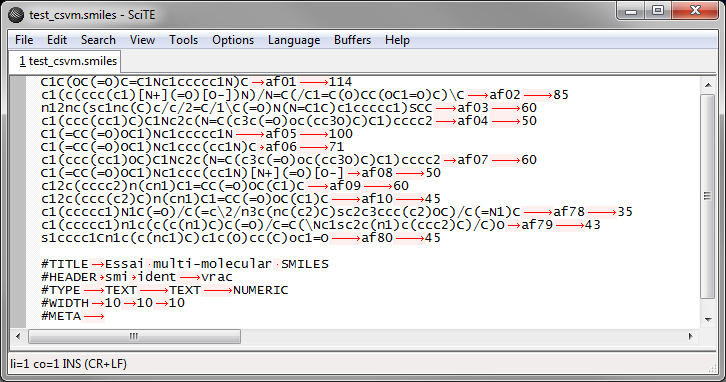Click the value 114 on the af01 line
This screenshot has height=382, width=726.
point(340,82)
